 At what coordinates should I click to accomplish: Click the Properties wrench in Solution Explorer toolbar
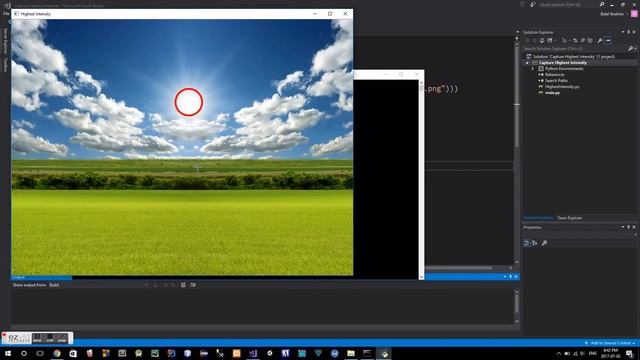coord(600,40)
